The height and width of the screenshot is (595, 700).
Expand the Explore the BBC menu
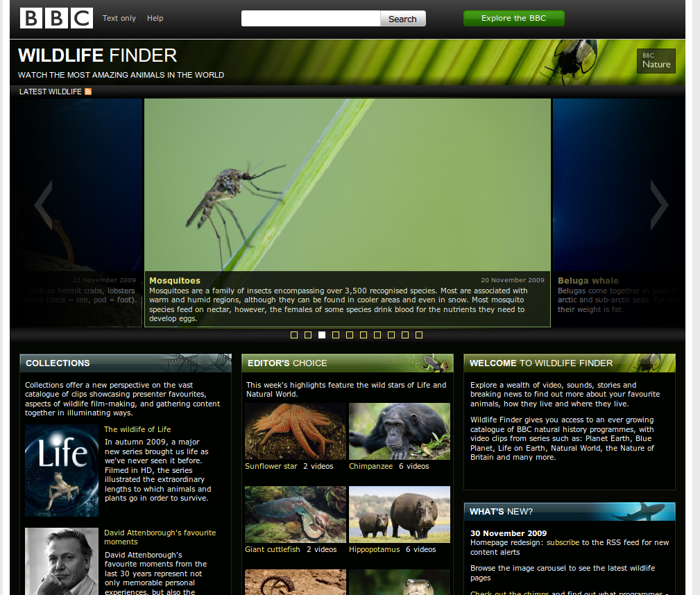513,18
